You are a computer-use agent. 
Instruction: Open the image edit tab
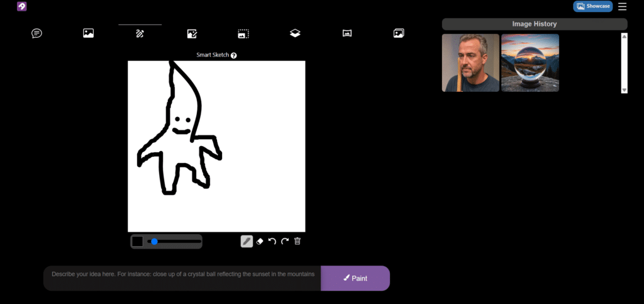pos(192,33)
